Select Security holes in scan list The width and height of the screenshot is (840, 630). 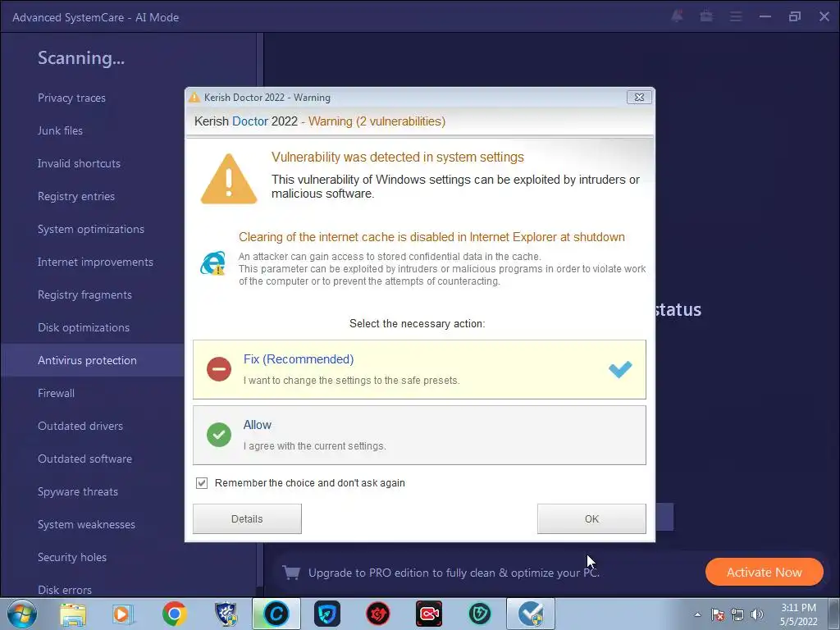72,557
